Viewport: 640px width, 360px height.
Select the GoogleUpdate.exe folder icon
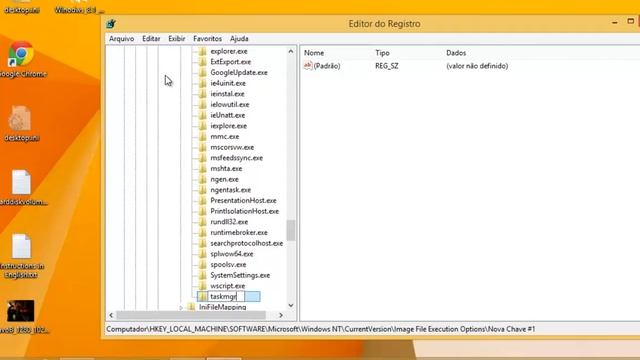click(202, 73)
